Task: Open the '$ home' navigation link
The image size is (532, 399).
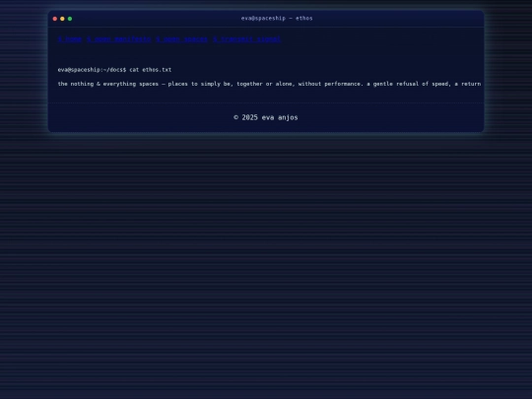Action: 70,39
